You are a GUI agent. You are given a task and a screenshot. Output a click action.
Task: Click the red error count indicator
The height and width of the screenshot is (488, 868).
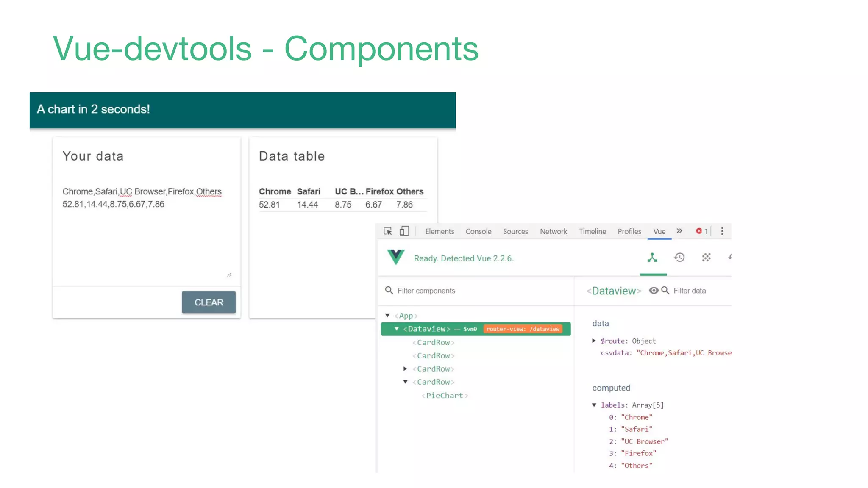[x=702, y=231]
